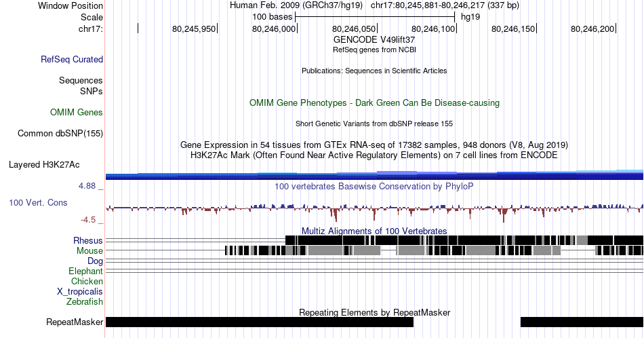
Task: Click the Common dbSNP(155) track label
Action: coord(60,133)
